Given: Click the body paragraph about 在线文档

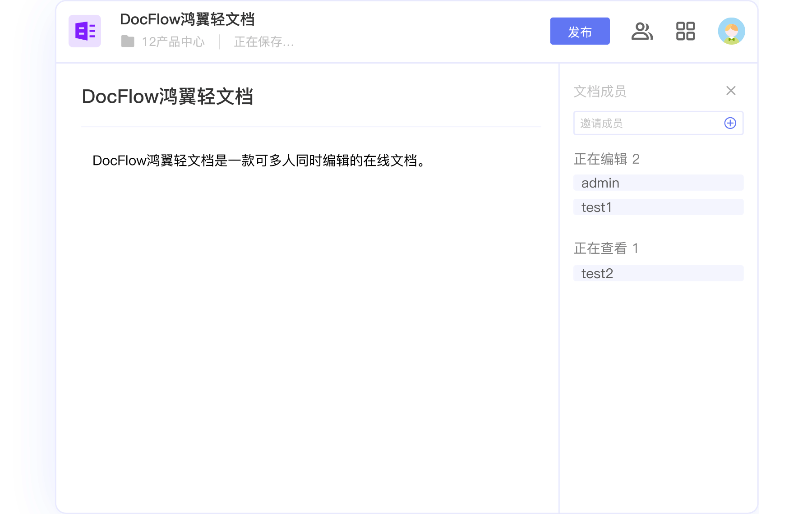Looking at the screenshot, I should (259, 161).
